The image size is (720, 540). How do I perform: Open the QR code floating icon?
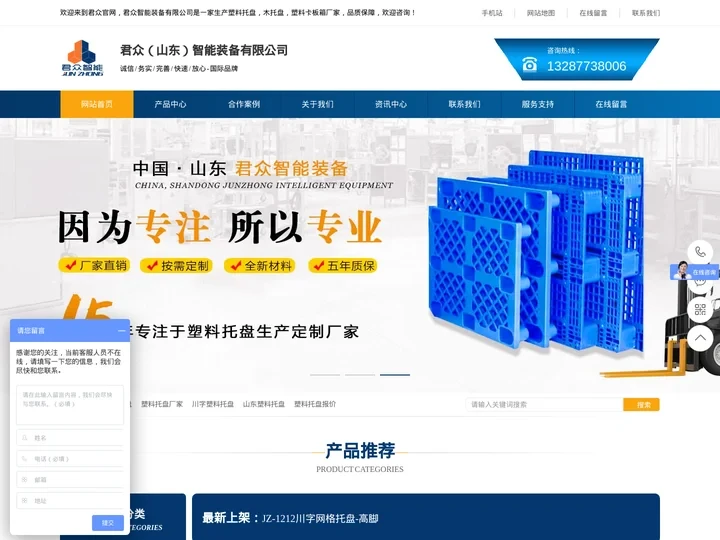(x=700, y=309)
